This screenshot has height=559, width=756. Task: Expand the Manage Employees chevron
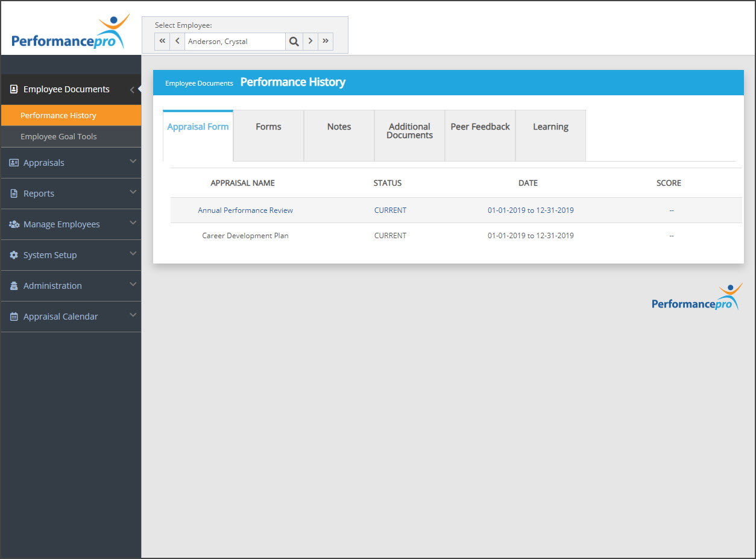pos(133,223)
